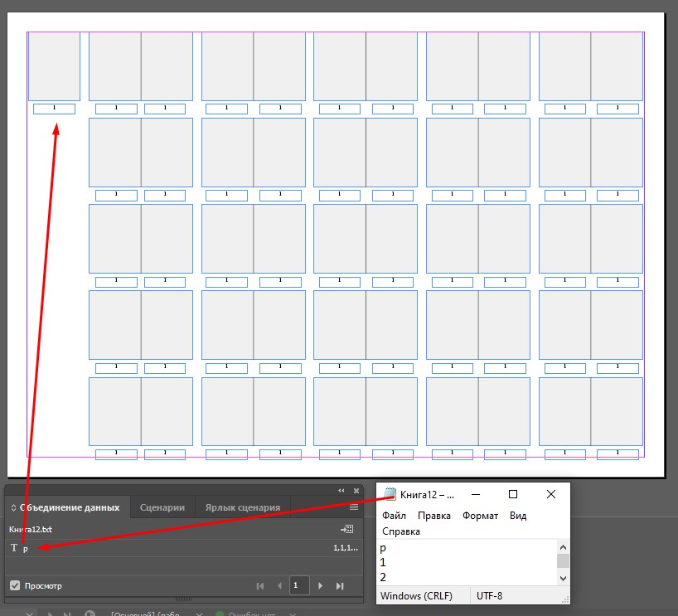Click Notepad's scrollbar down arrow
This screenshot has height=616, width=678.
tap(563, 579)
